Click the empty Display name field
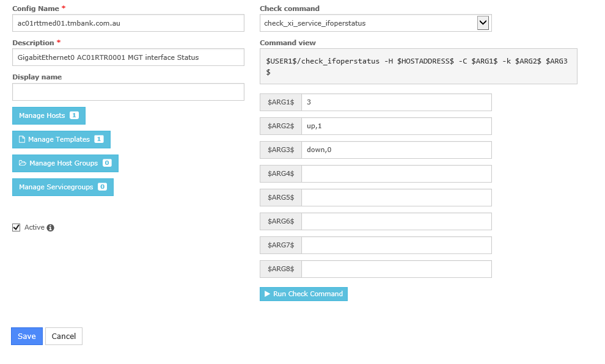The width and height of the screenshot is (605, 364). [128, 92]
